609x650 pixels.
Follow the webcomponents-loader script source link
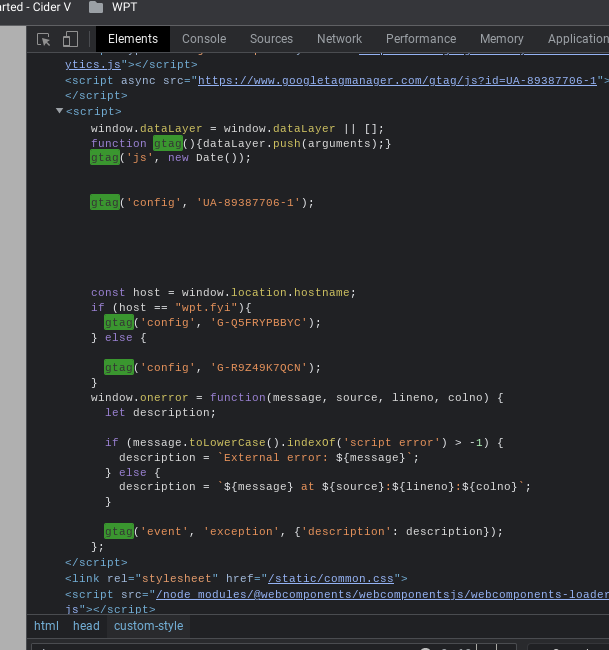point(382,594)
